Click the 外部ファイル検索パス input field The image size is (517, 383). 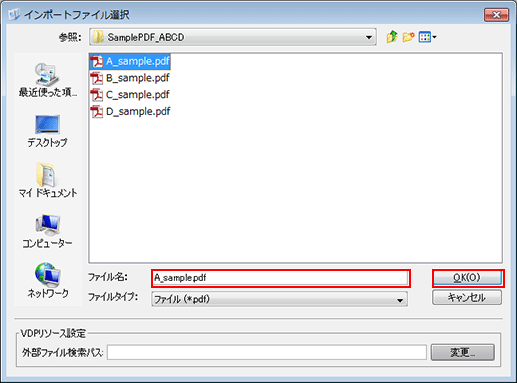pos(267,352)
